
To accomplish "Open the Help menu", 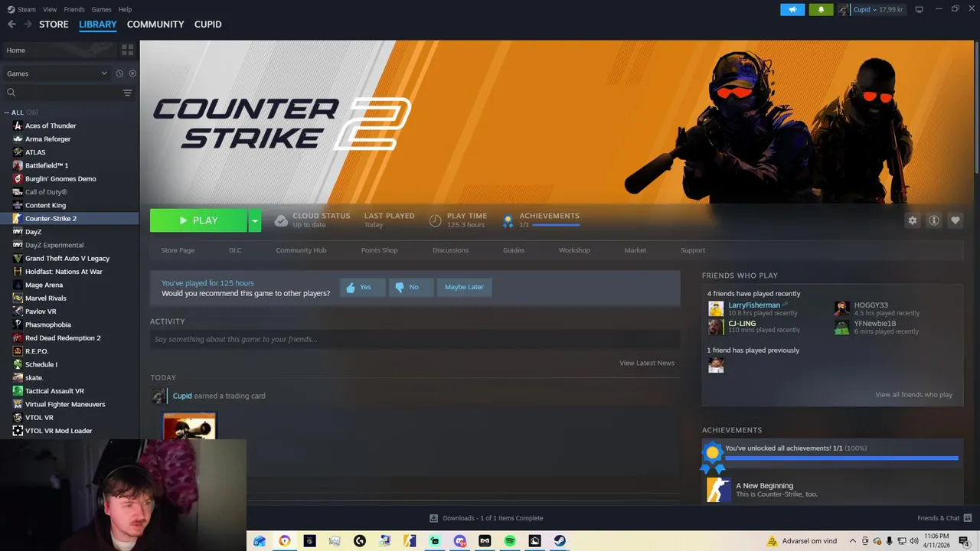I will pyautogui.click(x=125, y=9).
